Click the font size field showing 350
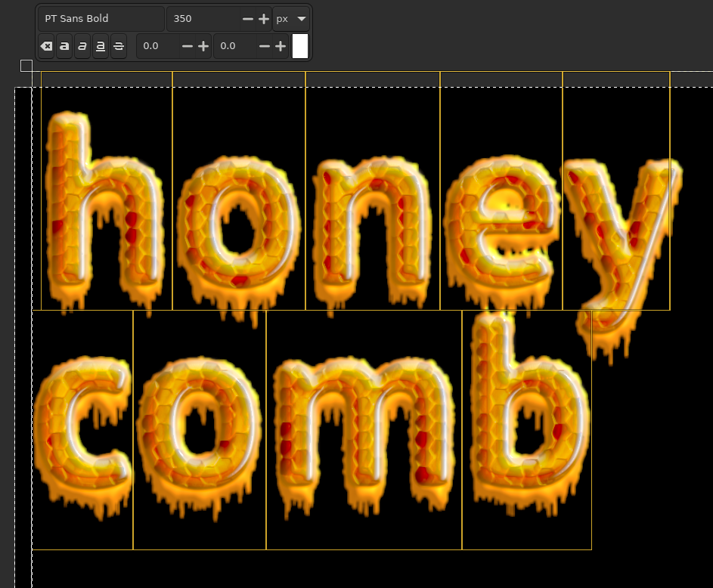 [x=203, y=19]
